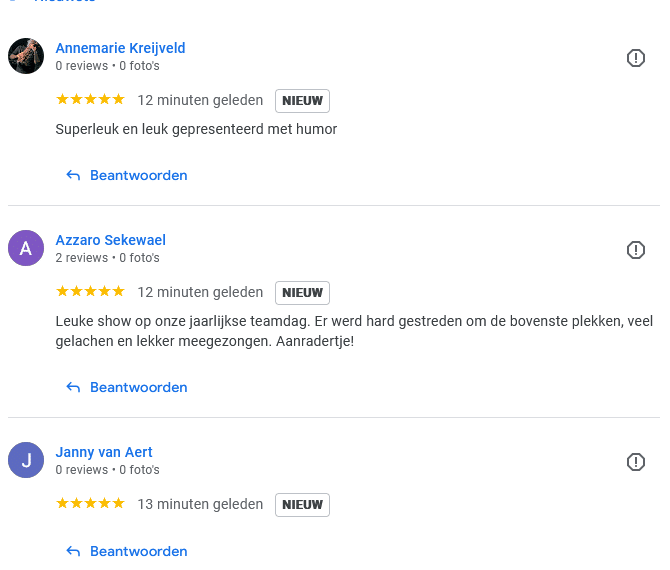Click the review text 'Superleuk en leuk gepresenteerd'
This screenshot has width=670, height=570.
[x=196, y=129]
